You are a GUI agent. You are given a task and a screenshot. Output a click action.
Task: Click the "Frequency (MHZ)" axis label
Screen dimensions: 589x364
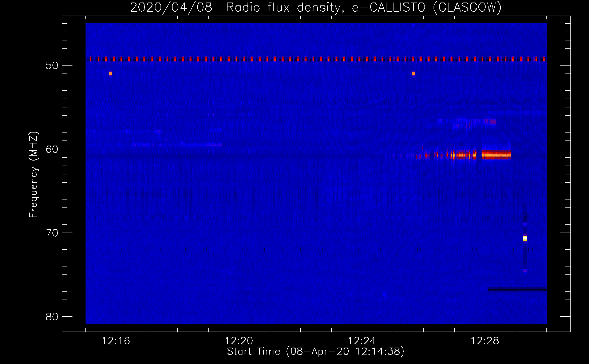pyautogui.click(x=33, y=175)
